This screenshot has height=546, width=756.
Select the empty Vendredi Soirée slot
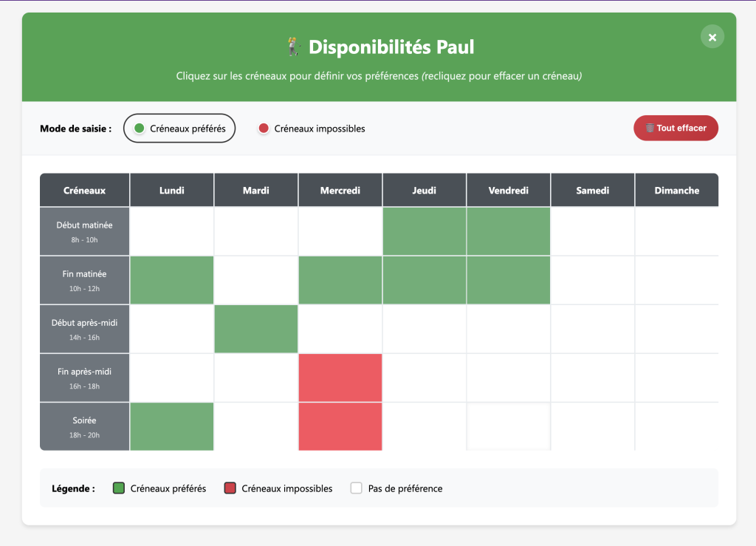509,426
